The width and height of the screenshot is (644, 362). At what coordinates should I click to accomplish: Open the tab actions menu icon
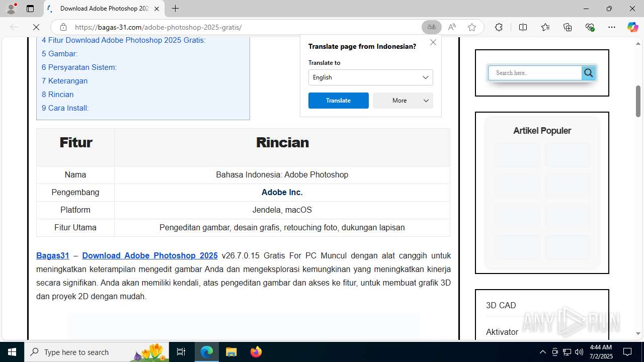click(x=30, y=9)
